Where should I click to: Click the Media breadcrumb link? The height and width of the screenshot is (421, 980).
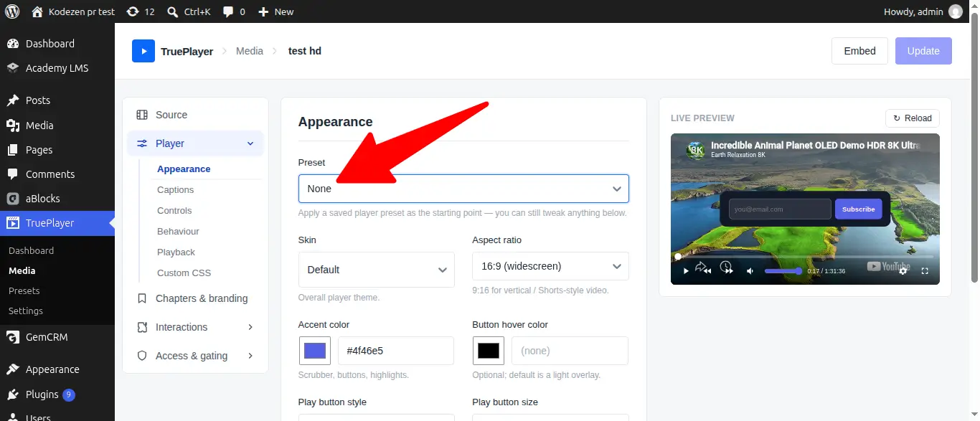[250, 51]
